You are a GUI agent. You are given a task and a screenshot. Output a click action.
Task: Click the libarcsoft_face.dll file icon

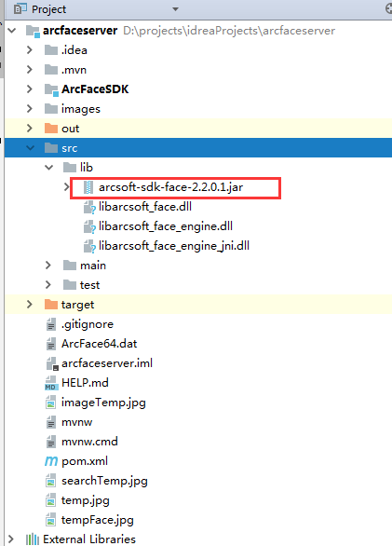[89, 207]
